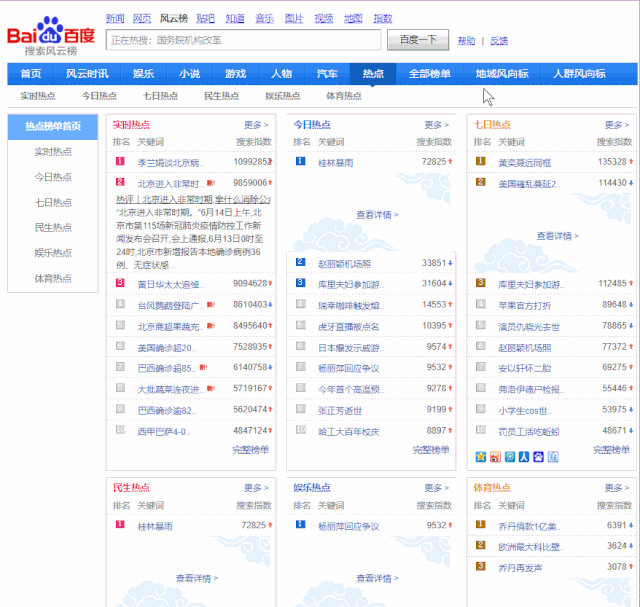
Task: Click 实时热点 in the sub-navigation row
Action: click(x=38, y=96)
